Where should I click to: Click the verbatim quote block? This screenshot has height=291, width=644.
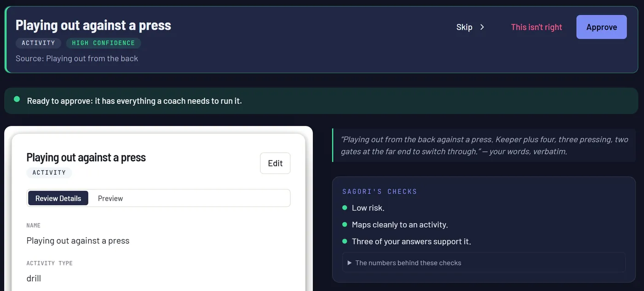pyautogui.click(x=484, y=145)
